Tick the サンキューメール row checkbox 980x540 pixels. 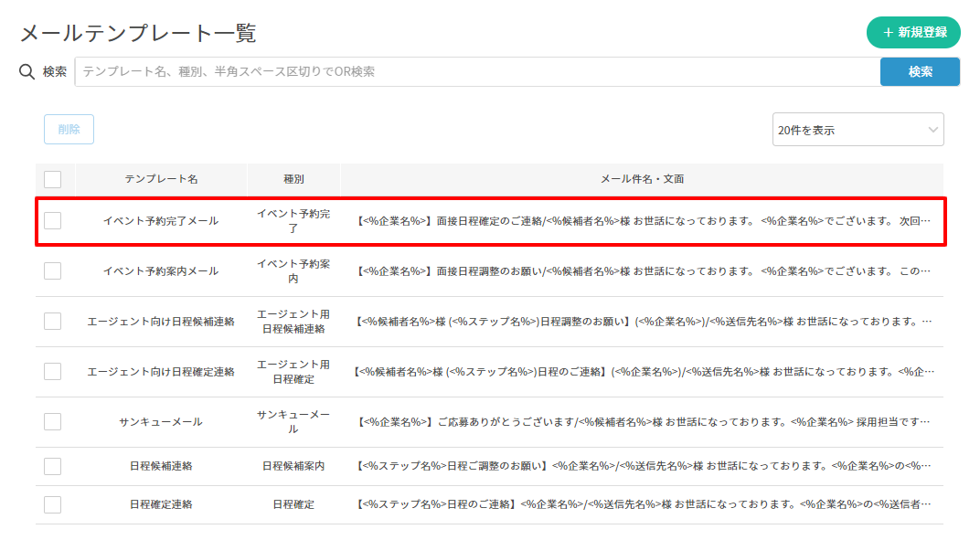[x=53, y=421]
